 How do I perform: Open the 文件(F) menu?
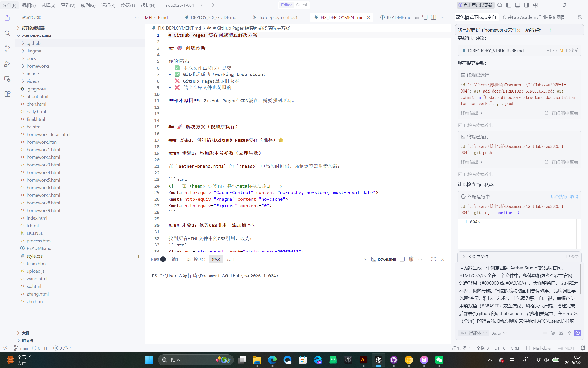(9, 5)
